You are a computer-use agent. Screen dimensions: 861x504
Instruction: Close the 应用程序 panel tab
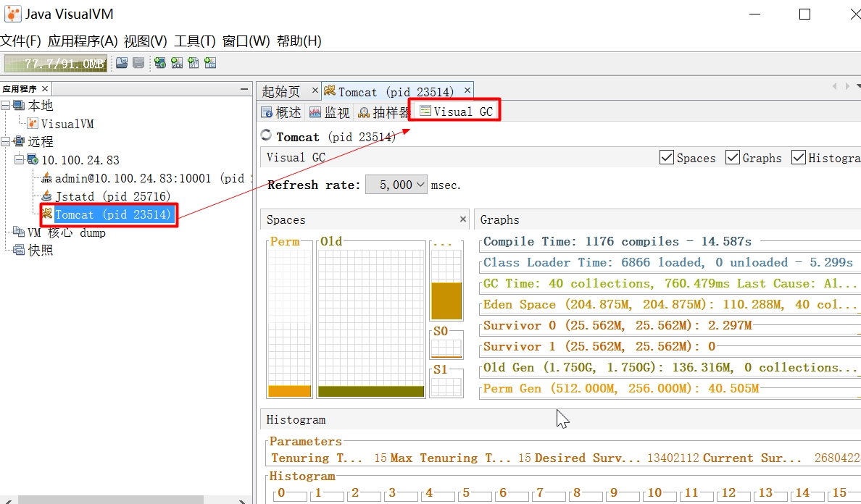45,89
